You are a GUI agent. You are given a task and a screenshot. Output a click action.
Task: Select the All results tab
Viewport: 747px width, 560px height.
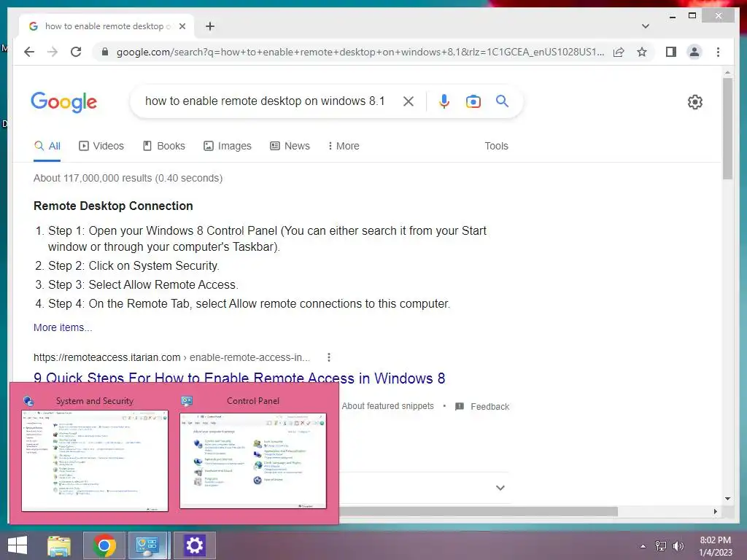click(x=47, y=146)
